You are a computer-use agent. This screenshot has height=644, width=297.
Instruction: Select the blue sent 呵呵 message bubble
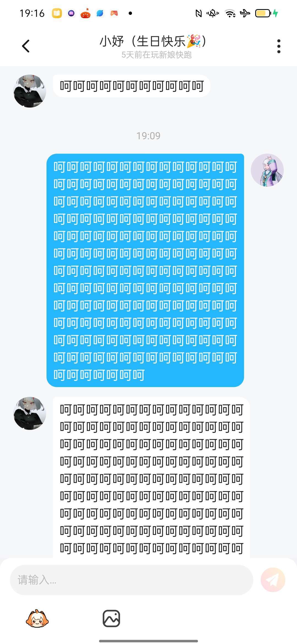point(145,270)
